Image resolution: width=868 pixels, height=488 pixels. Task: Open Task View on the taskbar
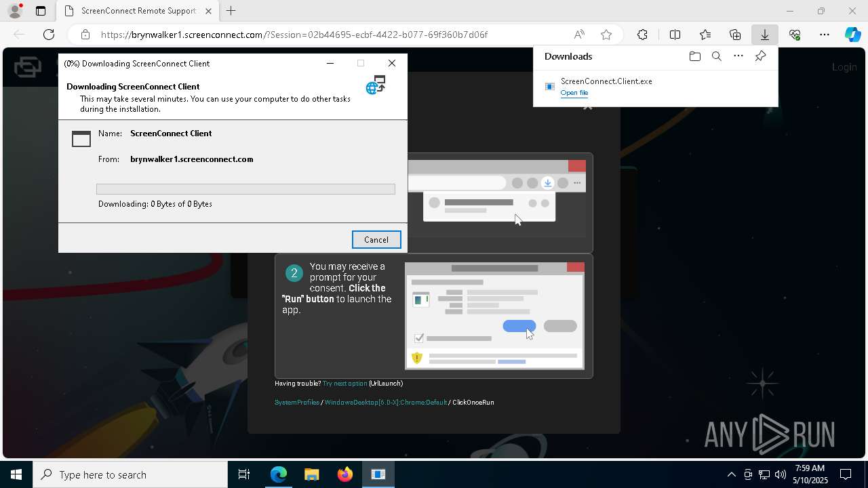(x=244, y=474)
